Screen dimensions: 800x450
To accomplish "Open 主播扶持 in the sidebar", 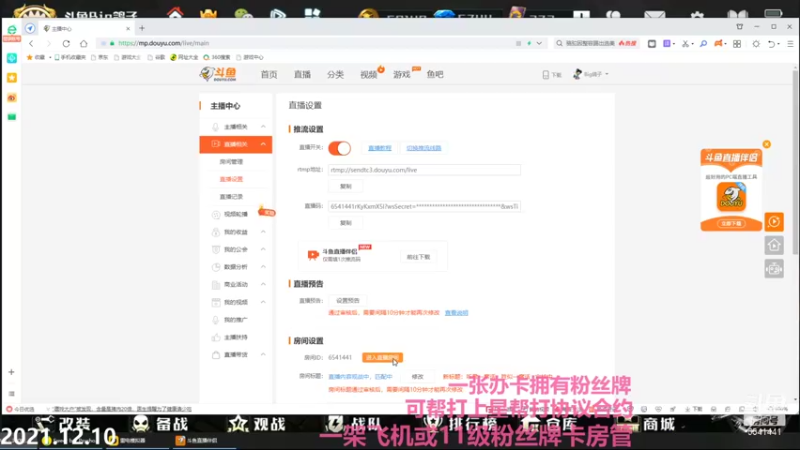I will pos(236,337).
